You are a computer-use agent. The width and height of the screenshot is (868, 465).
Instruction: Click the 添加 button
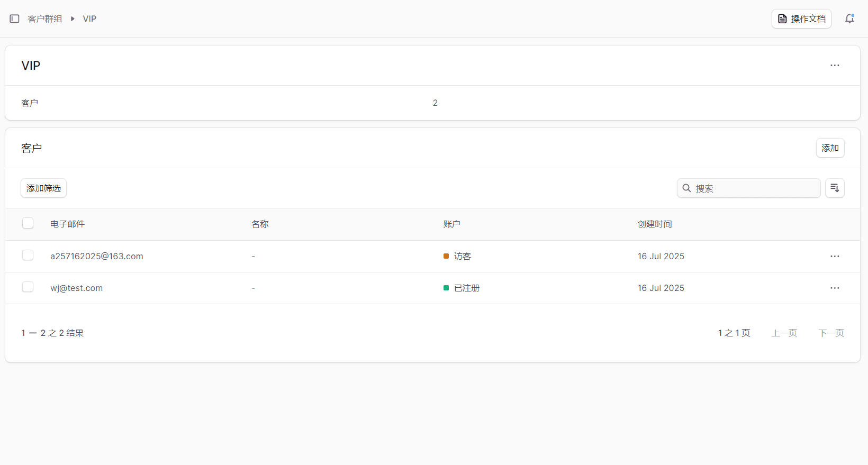(x=830, y=148)
